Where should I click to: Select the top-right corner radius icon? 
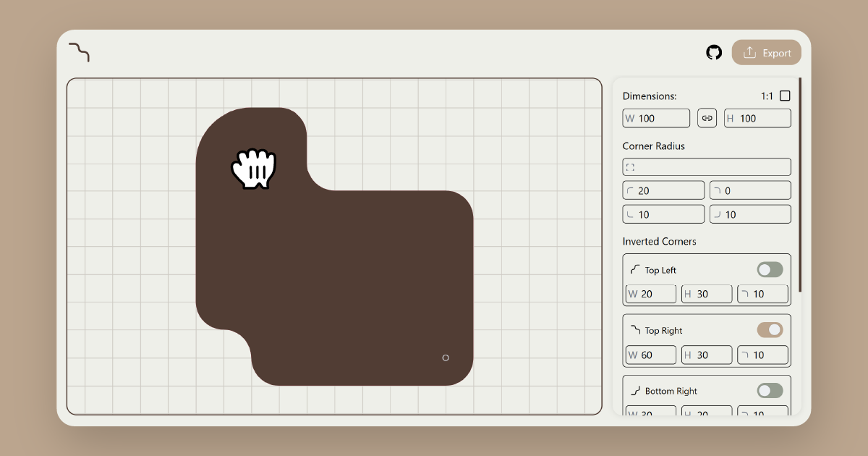coord(717,190)
